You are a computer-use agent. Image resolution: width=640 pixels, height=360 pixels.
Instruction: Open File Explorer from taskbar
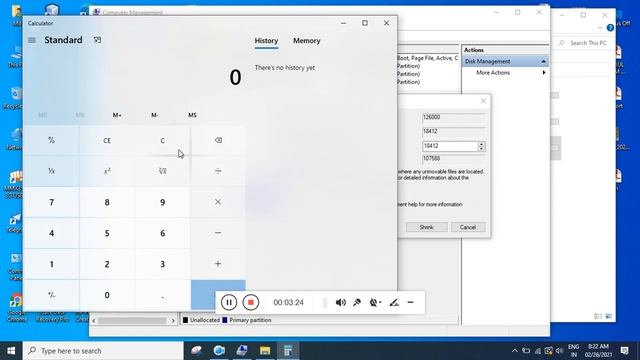click(x=265, y=351)
